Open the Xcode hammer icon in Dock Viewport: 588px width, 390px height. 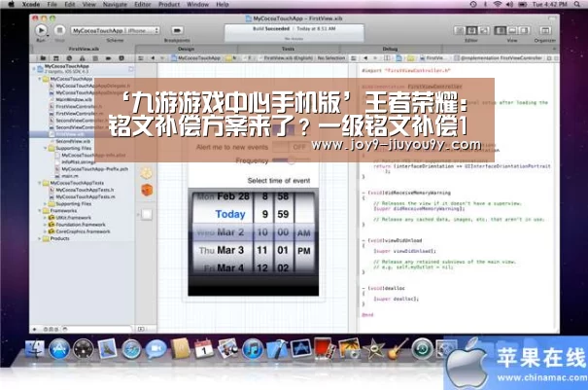coord(277,349)
